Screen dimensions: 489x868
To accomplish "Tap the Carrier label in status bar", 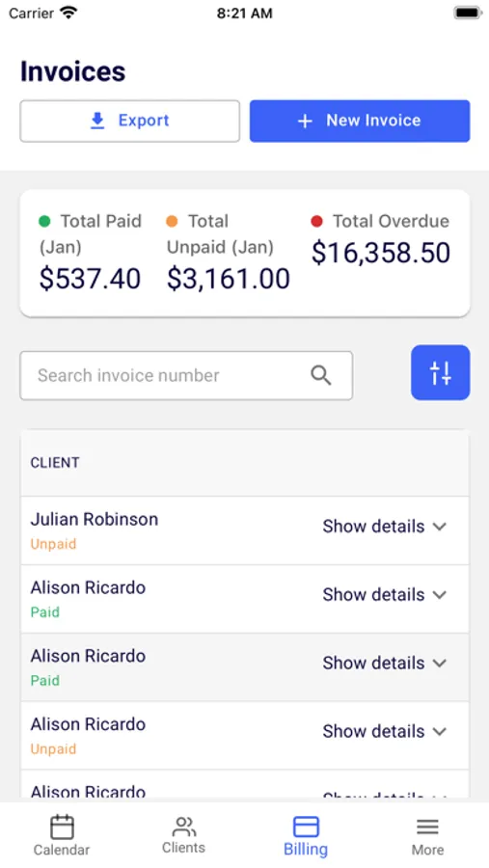I will coord(32,14).
